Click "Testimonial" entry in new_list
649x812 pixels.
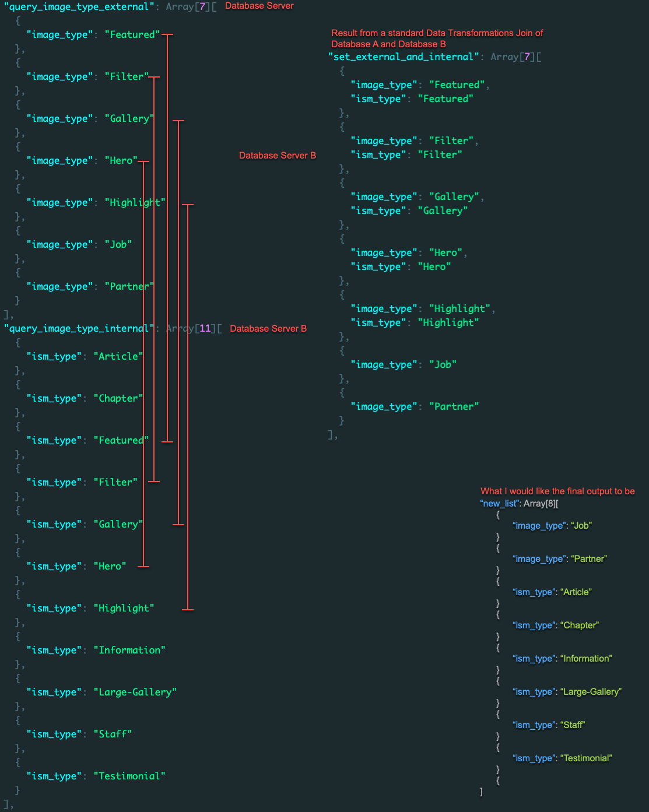pyautogui.click(x=585, y=758)
